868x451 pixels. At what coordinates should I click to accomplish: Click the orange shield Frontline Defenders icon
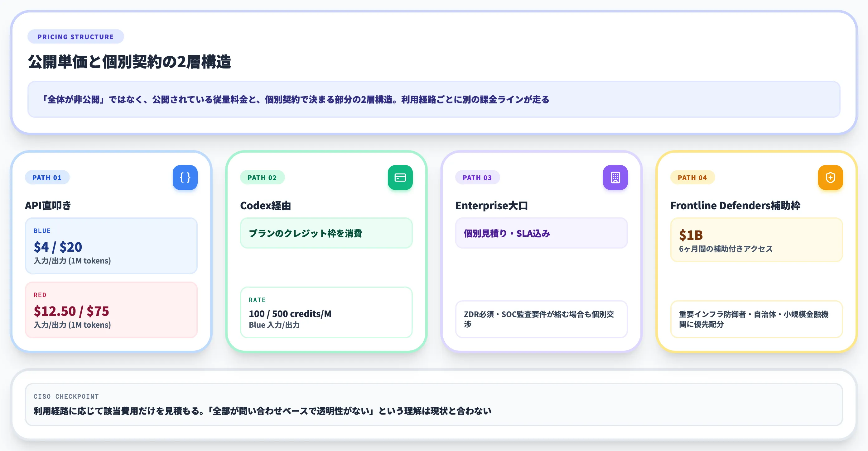click(830, 177)
